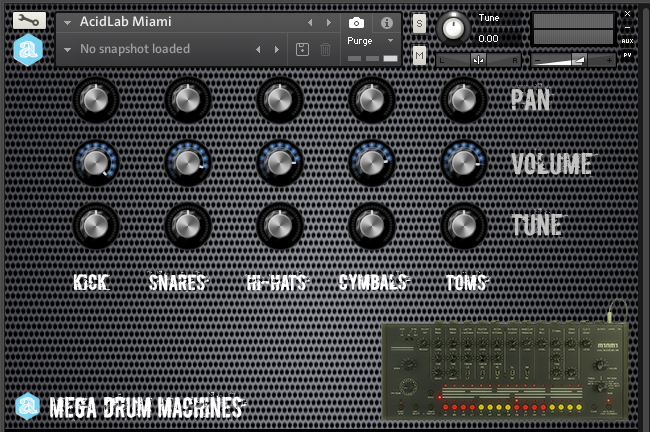Click the Snares pan knob

(188, 100)
